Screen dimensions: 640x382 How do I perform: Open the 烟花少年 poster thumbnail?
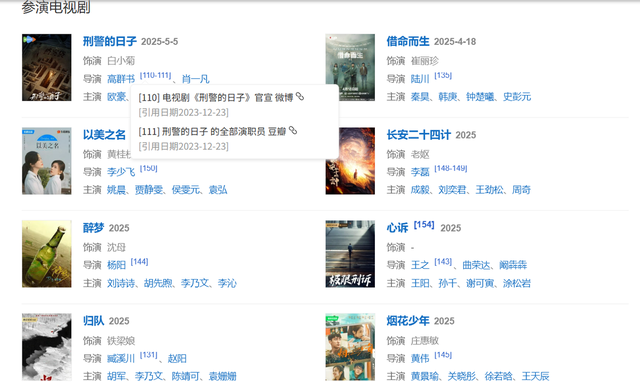pyautogui.click(x=350, y=347)
